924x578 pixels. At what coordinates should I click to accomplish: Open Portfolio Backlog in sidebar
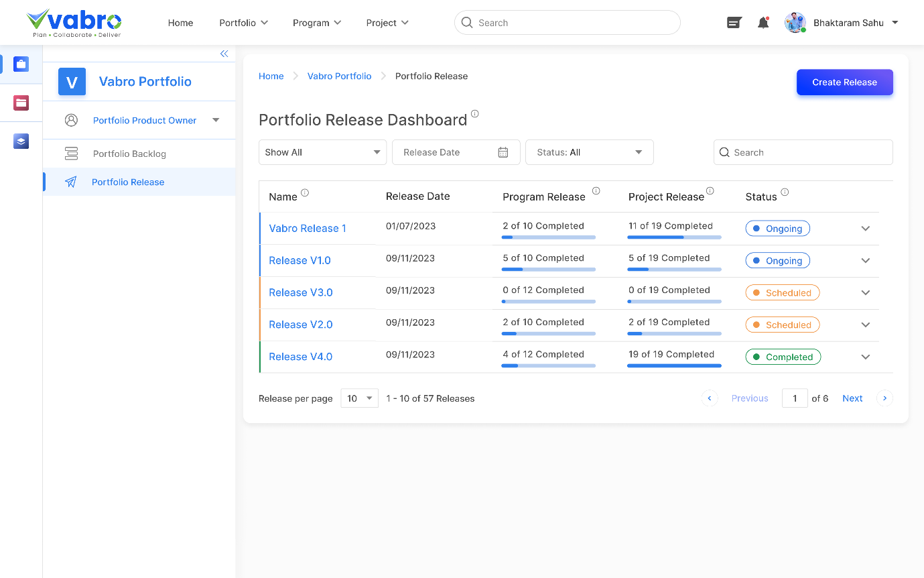tap(139, 154)
